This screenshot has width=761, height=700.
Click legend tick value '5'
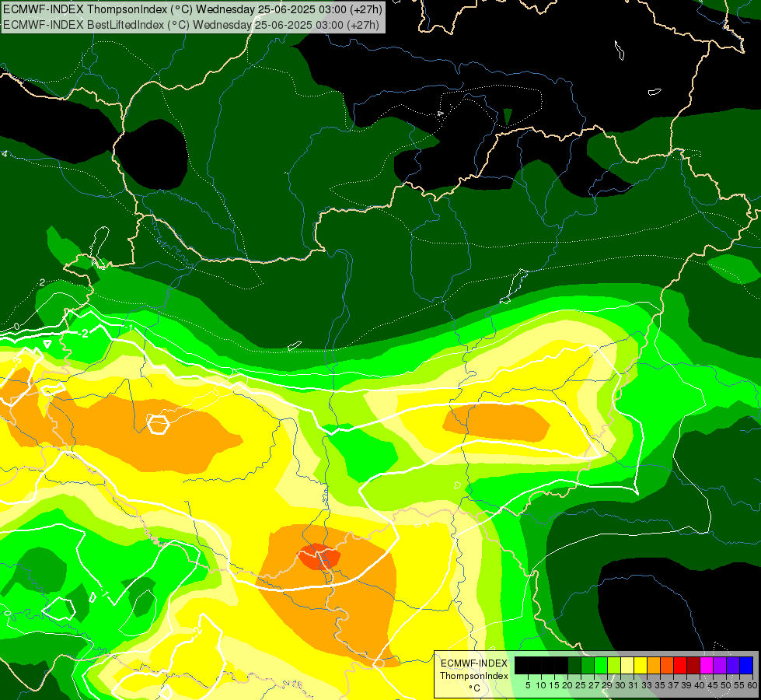(x=528, y=685)
